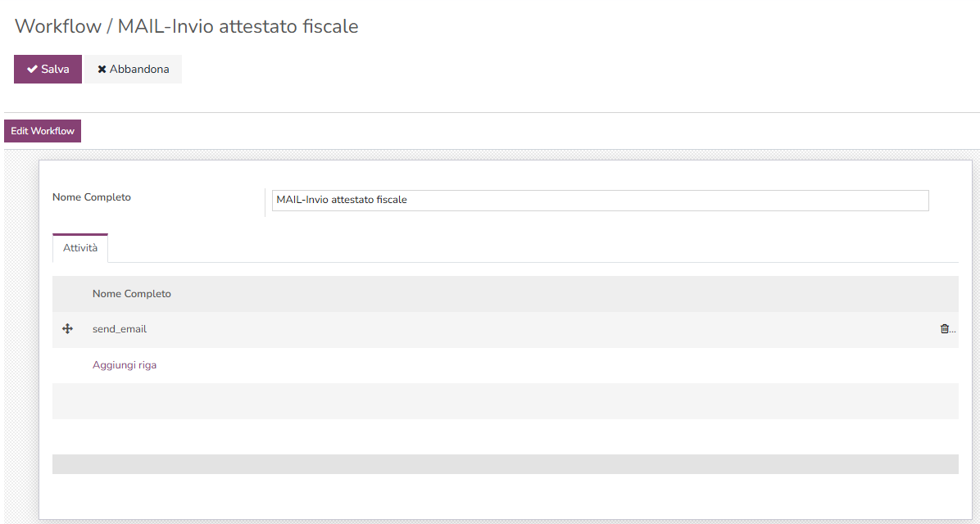Screen dimensions: 980x524
Task: Click the checkmark icon inside the Salva button
Action: [x=32, y=69]
